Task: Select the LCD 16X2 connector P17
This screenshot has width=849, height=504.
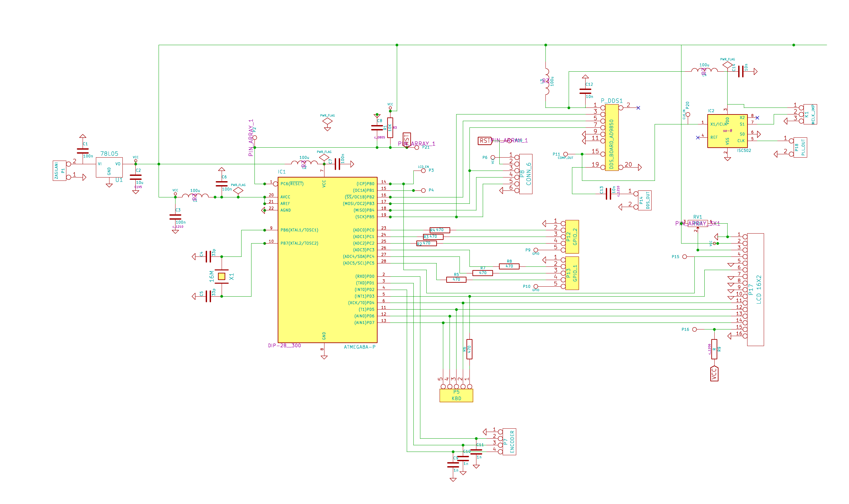Action: point(755,289)
